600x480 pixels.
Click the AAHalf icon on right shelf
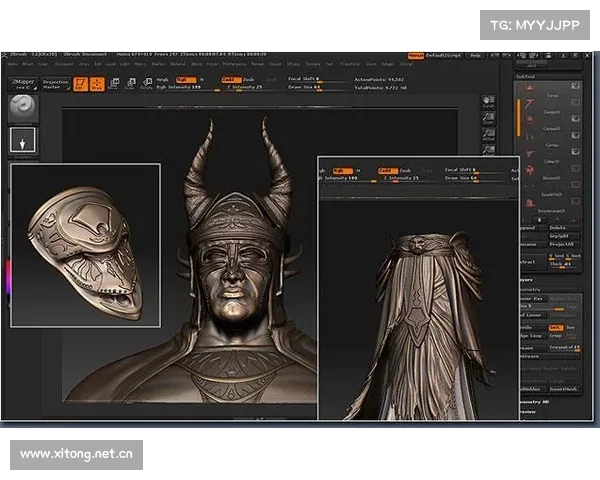(489, 150)
